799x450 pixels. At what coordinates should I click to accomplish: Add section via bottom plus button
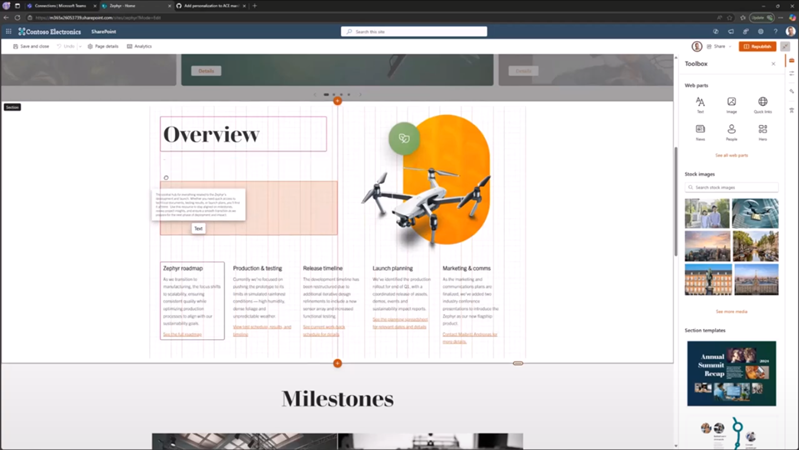[337, 363]
